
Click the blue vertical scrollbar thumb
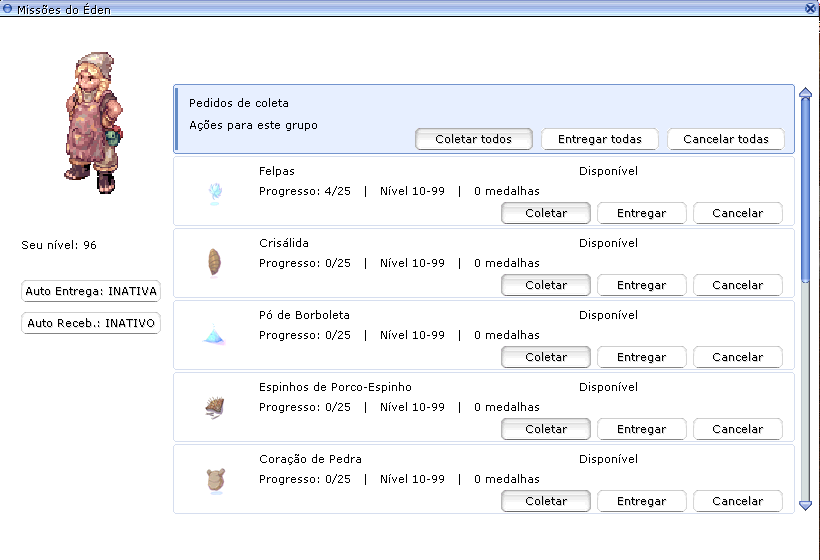point(805,190)
